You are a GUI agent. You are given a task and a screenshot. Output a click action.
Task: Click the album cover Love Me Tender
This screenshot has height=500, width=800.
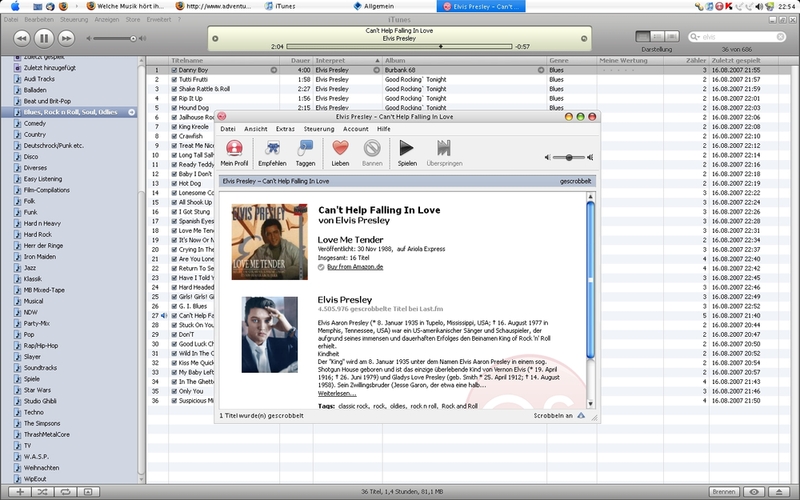[269, 242]
